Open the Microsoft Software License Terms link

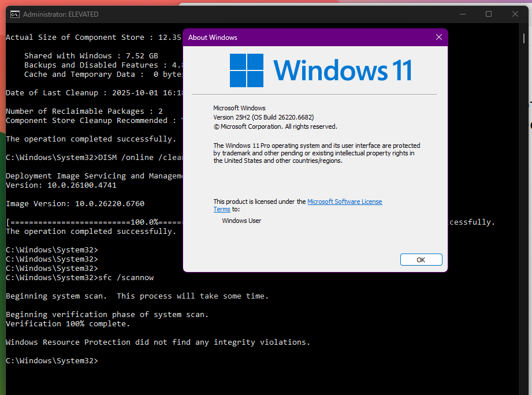tap(344, 202)
